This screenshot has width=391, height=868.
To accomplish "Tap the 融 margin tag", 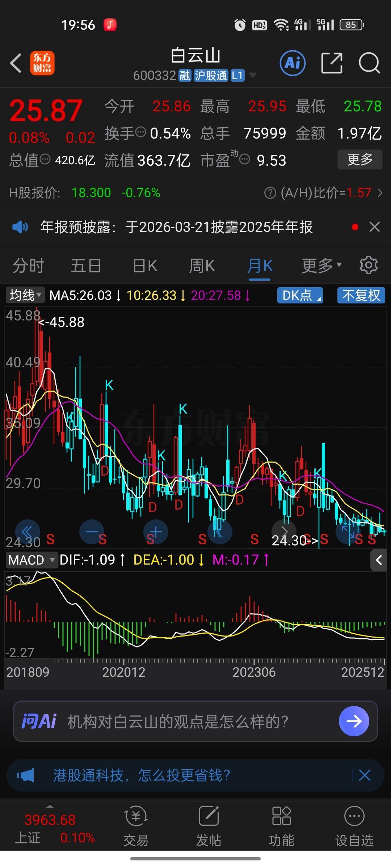I will click(185, 76).
